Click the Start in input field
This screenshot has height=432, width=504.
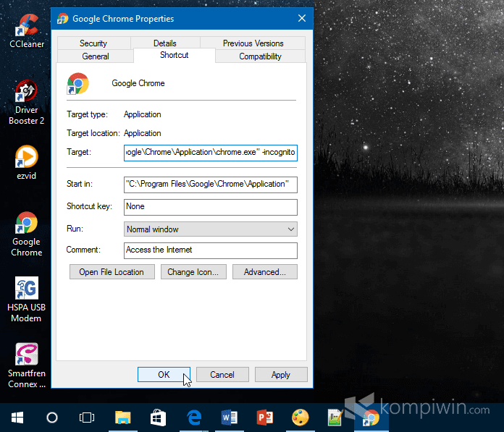pyautogui.click(x=211, y=185)
